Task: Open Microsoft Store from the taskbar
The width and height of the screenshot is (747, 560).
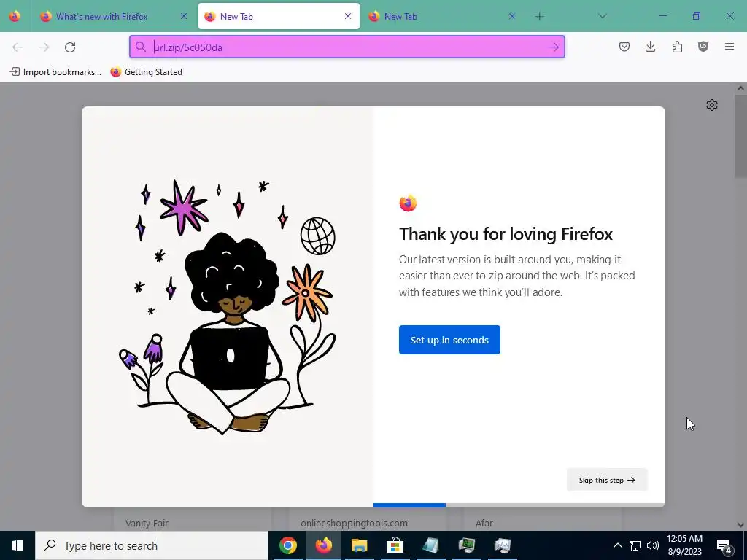Action: [395, 545]
